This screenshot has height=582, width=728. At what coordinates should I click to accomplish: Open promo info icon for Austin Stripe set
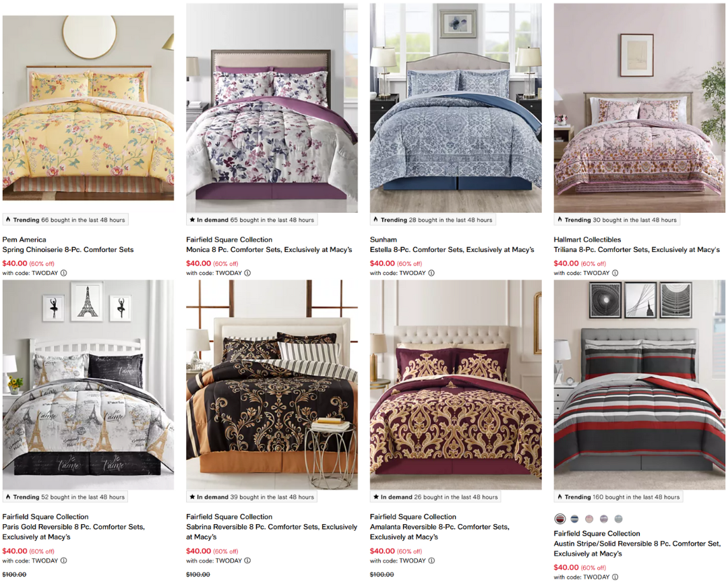pyautogui.click(x=615, y=577)
